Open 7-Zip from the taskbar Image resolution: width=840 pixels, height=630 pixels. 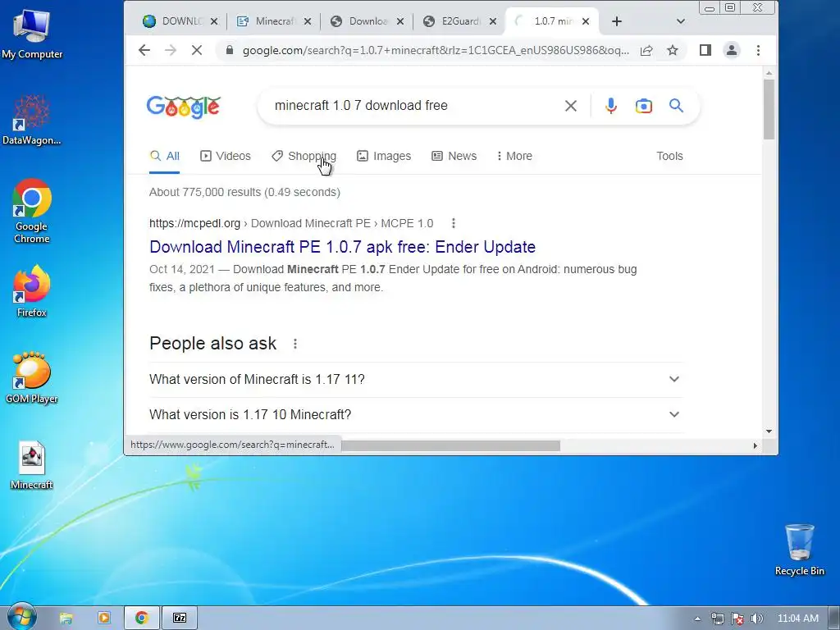[180, 618]
